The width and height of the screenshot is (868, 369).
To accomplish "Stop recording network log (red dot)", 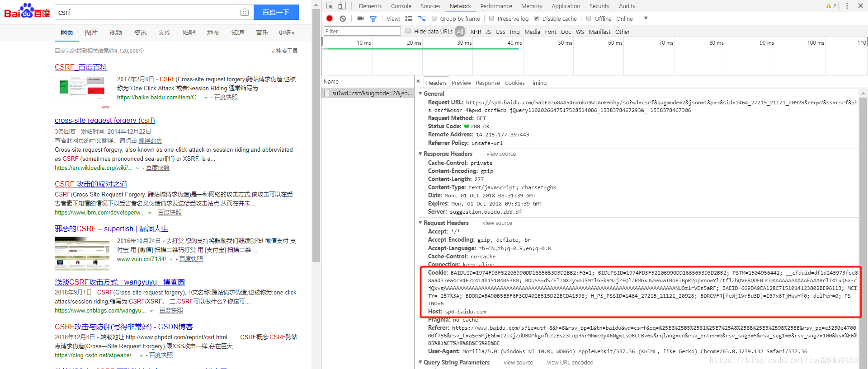I will point(330,19).
